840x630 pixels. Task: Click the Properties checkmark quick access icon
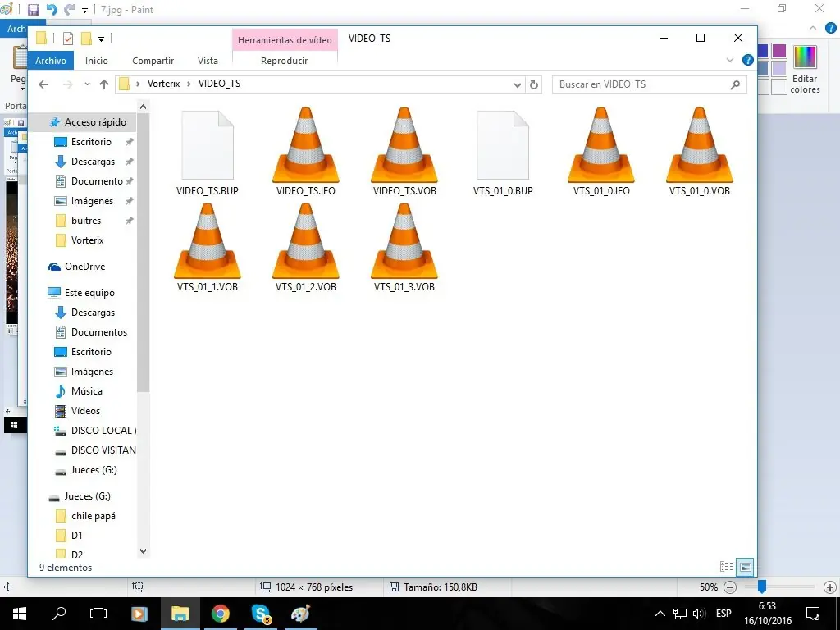[x=68, y=39]
